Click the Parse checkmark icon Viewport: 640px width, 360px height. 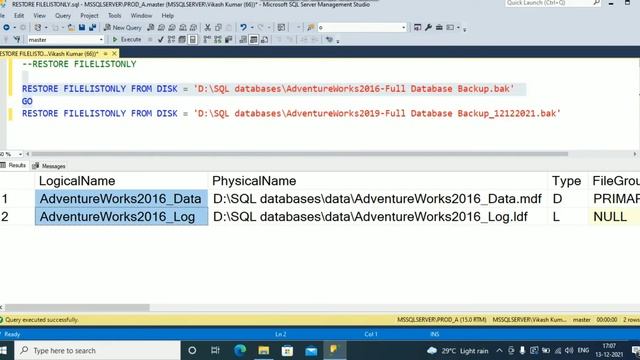click(160, 40)
